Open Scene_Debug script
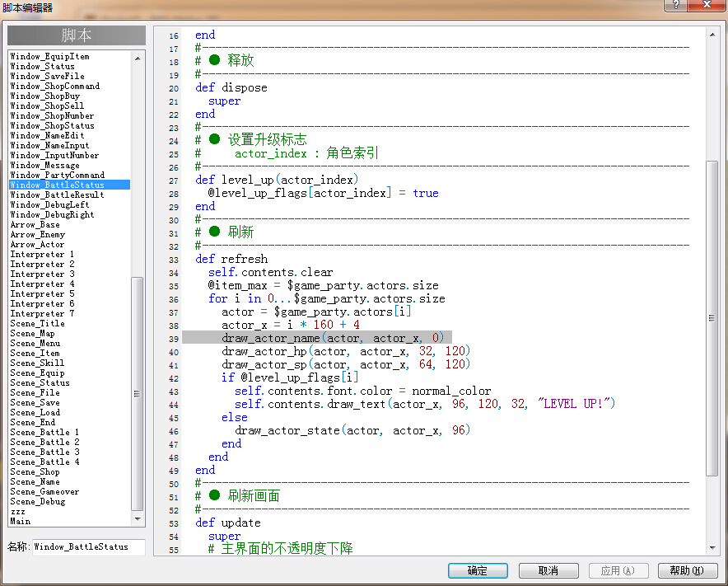Image resolution: width=728 pixels, height=586 pixels. pos(38,501)
